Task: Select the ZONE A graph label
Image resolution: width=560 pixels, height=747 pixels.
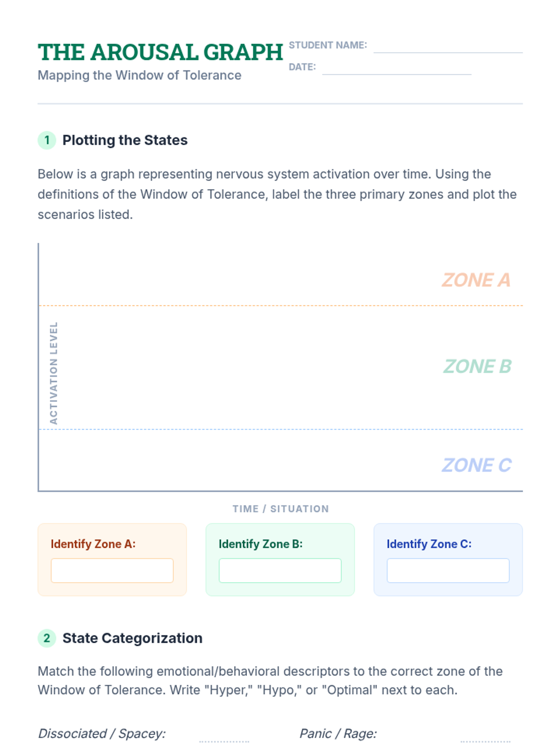Action: point(476,280)
